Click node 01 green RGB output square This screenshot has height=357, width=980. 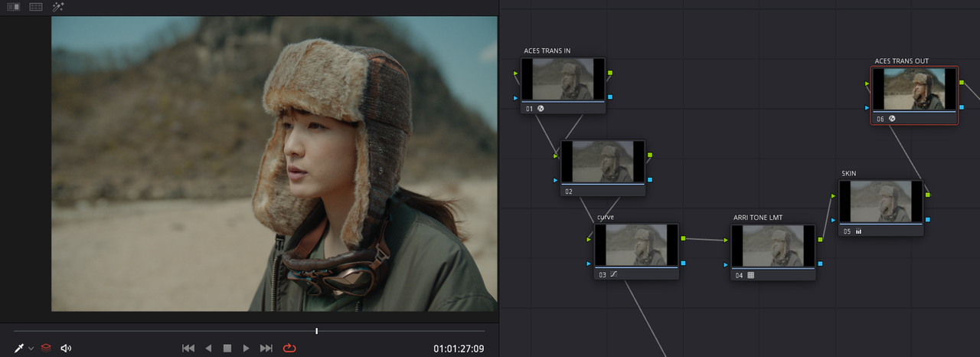pos(609,74)
